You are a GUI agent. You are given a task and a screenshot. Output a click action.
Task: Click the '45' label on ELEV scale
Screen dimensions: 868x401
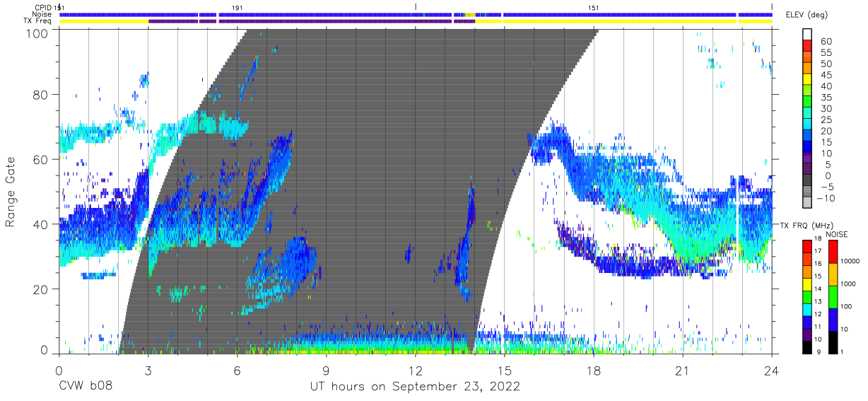tap(826, 75)
